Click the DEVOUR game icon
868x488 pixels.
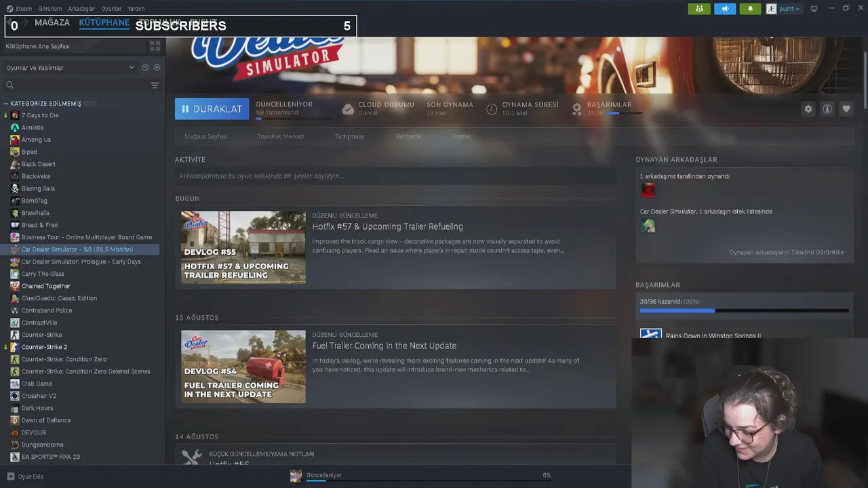[15, 432]
